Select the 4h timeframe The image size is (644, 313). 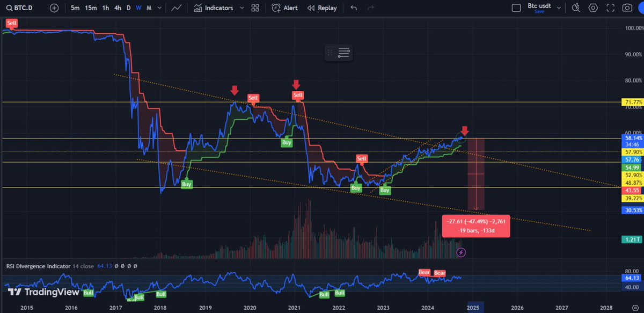118,8
